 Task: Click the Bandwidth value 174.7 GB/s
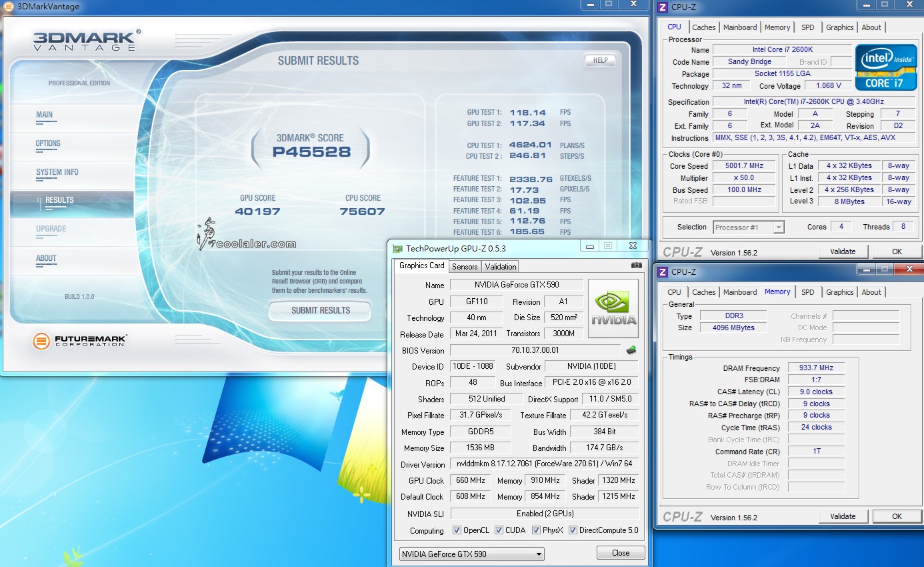coord(605,448)
